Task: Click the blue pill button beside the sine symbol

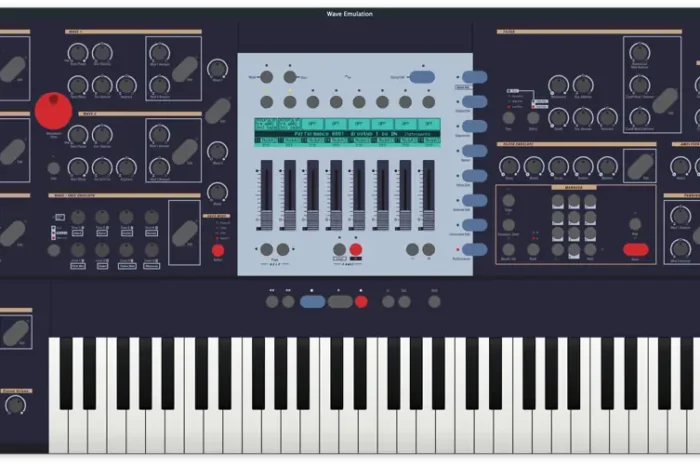Action: tap(422, 77)
